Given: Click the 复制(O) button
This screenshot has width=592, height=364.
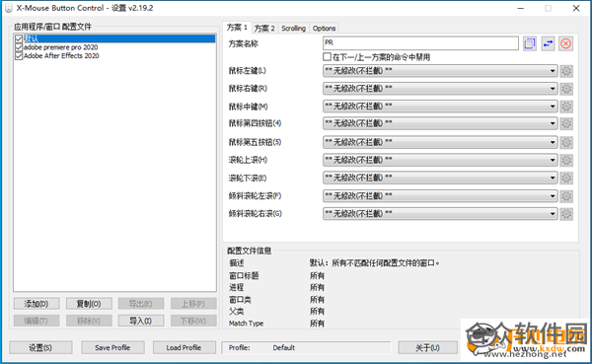Looking at the screenshot, I should coord(89,304).
